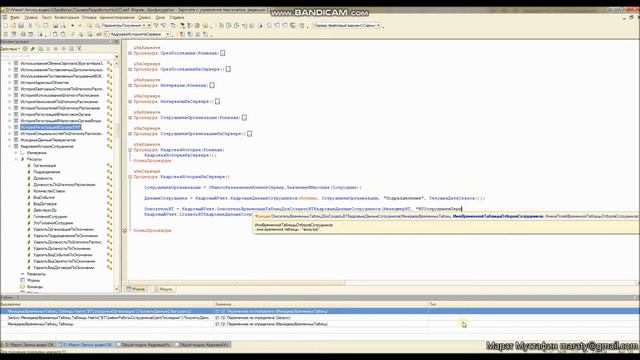Switch to the Форма tab
This screenshot has height=360, width=640.
click(x=136, y=289)
